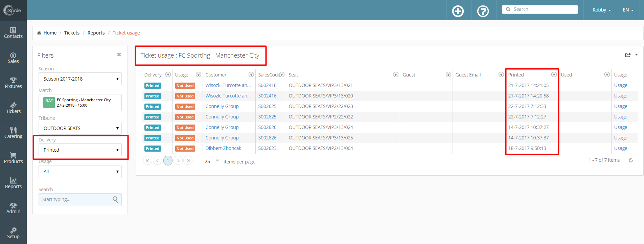The height and width of the screenshot is (244, 644).
Task: Open the Products sidebar section
Action: click(x=13, y=158)
